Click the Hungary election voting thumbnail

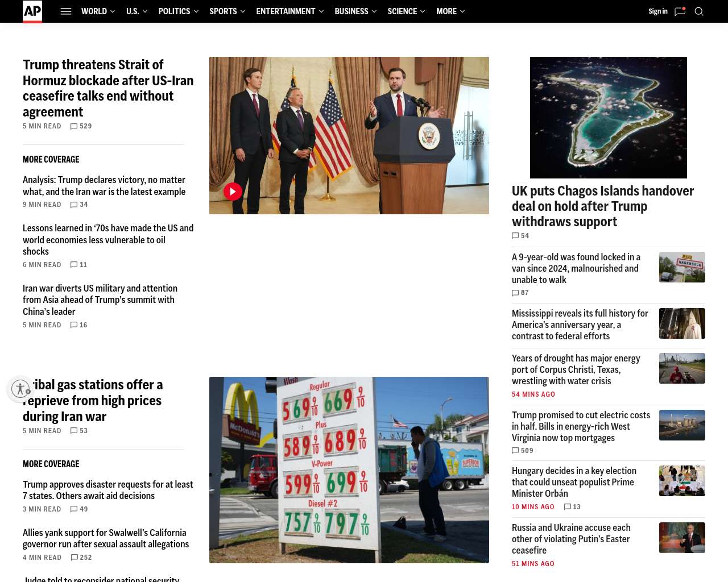click(682, 481)
